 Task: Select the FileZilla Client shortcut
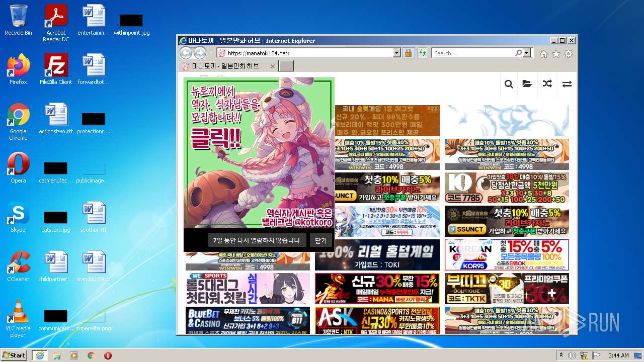pos(56,69)
